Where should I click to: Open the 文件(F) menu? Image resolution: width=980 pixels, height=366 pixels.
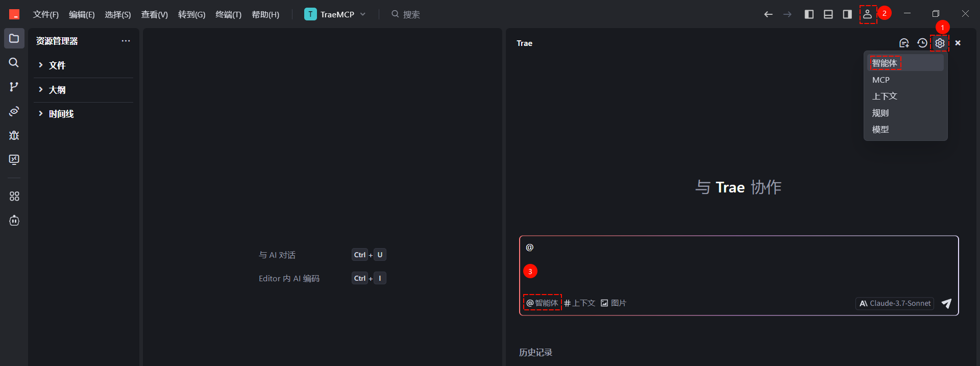point(46,14)
